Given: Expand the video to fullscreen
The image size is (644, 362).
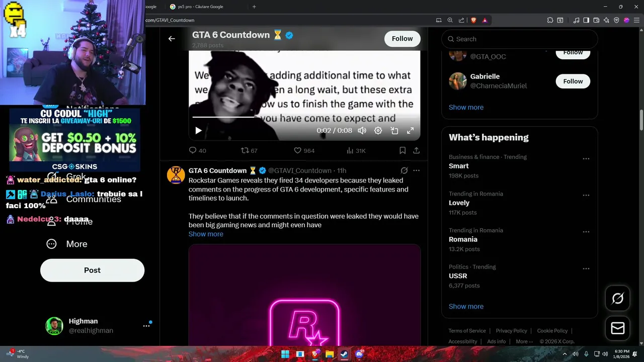Looking at the screenshot, I should pyautogui.click(x=411, y=131).
